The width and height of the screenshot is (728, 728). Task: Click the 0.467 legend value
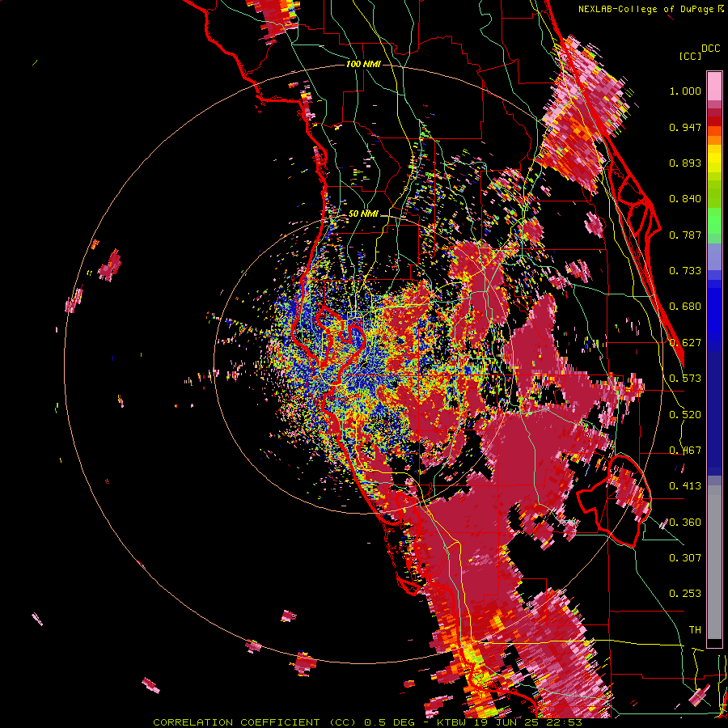(685, 451)
